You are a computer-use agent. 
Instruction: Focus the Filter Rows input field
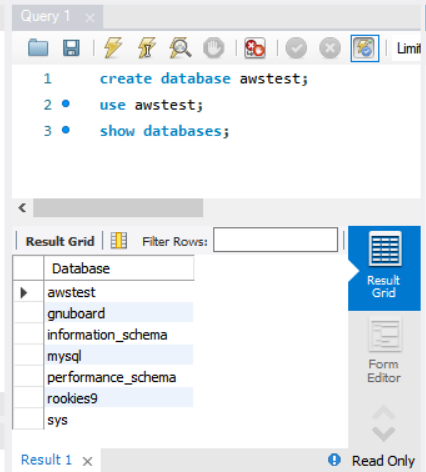click(276, 240)
